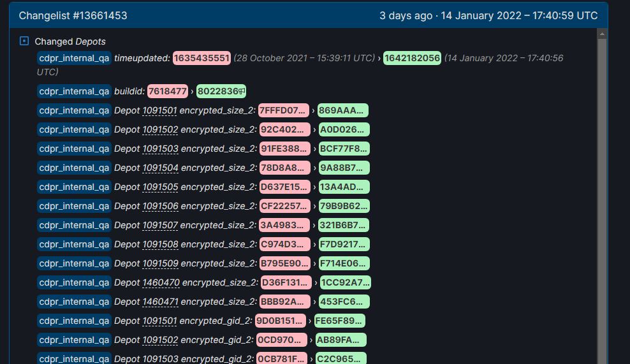Click the scrollbar up arrow
Screen dimensions: 630x364
click(602, 34)
